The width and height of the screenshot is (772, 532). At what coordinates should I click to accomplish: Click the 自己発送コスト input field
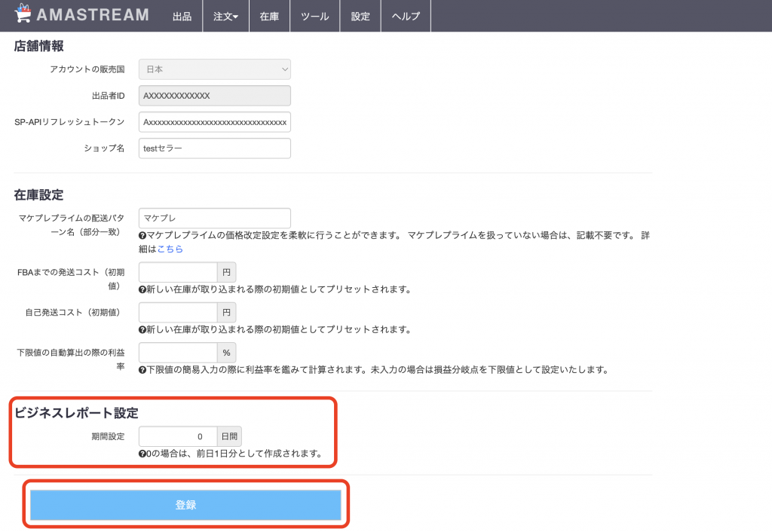(x=178, y=313)
